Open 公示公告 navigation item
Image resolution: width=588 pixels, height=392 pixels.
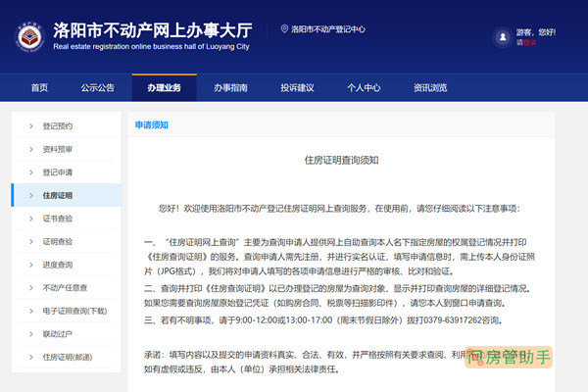click(97, 88)
